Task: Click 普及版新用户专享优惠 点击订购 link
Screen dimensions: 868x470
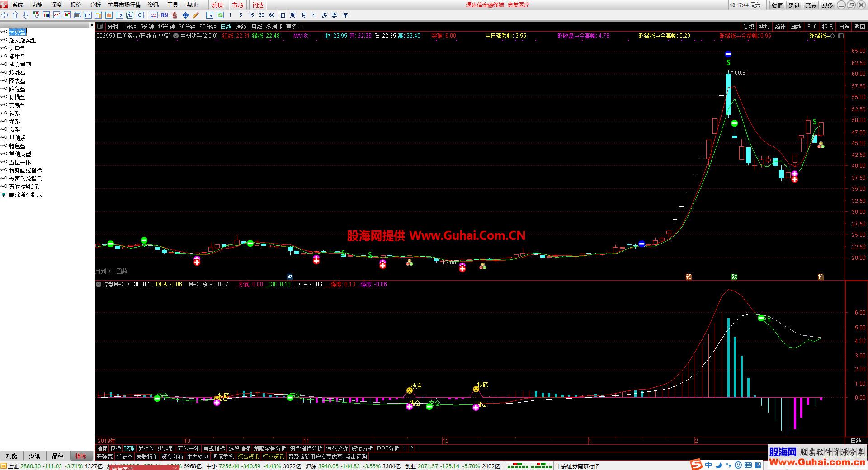Action: click(327, 456)
